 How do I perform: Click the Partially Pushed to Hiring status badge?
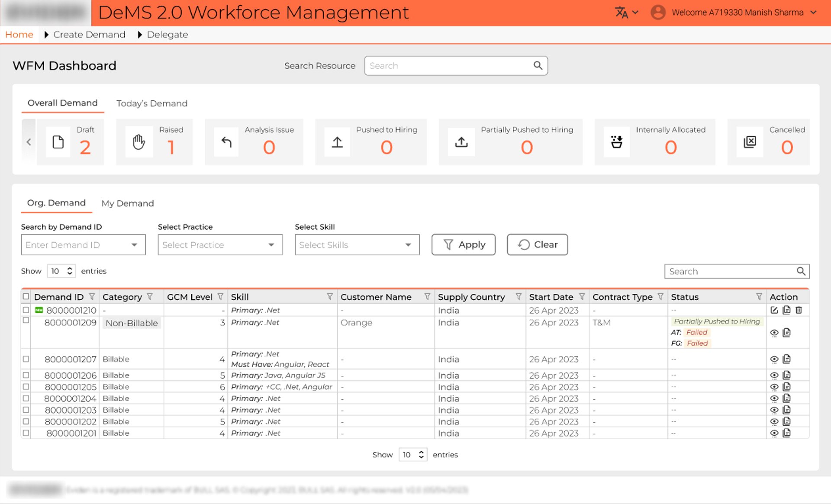(717, 321)
